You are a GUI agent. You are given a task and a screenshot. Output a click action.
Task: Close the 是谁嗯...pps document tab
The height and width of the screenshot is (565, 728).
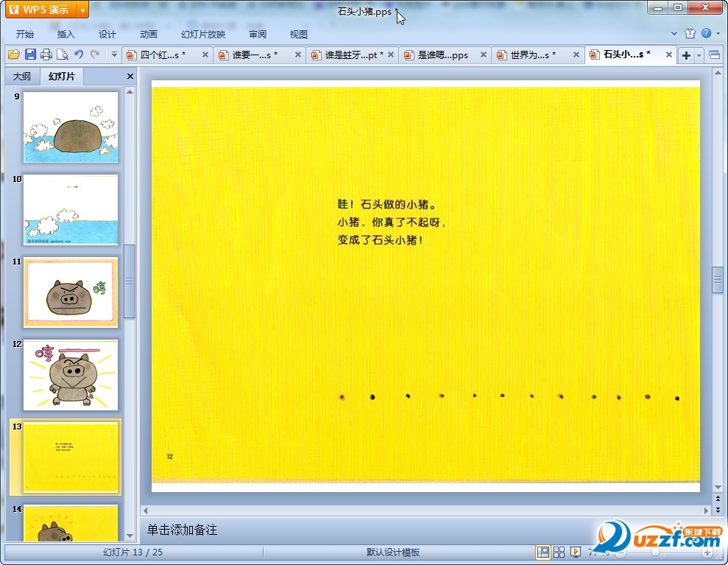point(484,55)
